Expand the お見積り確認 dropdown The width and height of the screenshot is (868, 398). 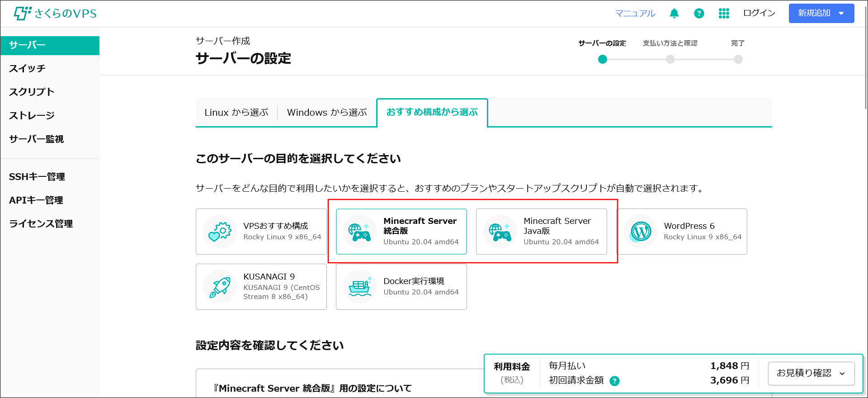[811, 373]
